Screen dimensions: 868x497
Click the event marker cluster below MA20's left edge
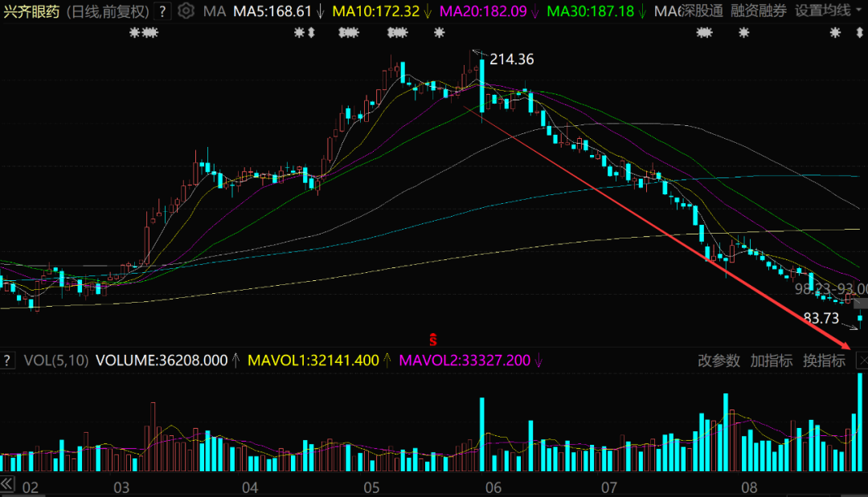(398, 33)
